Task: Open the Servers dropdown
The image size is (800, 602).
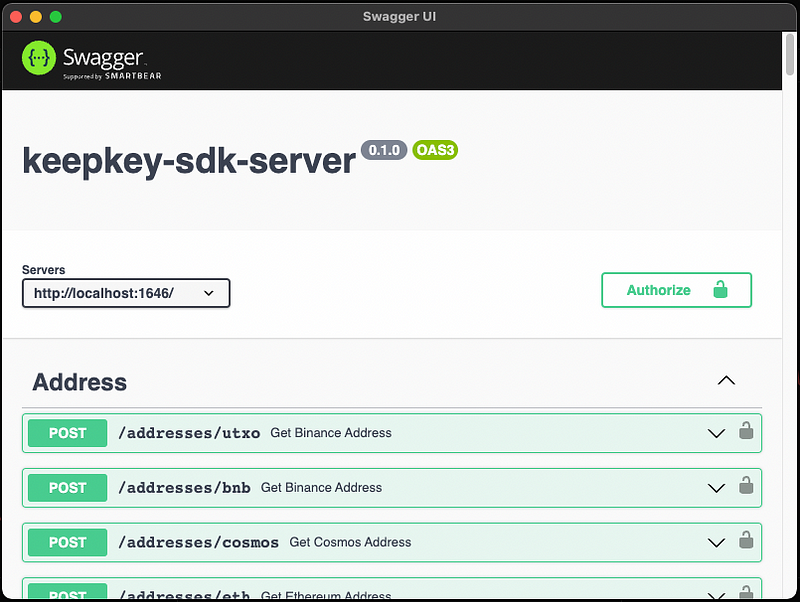Action: 126,293
